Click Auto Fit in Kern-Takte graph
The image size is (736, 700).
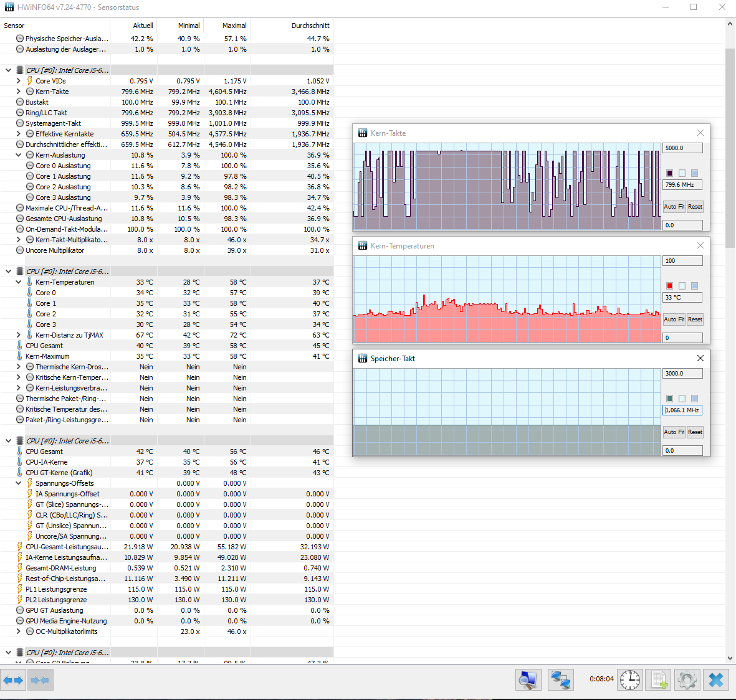point(674,206)
